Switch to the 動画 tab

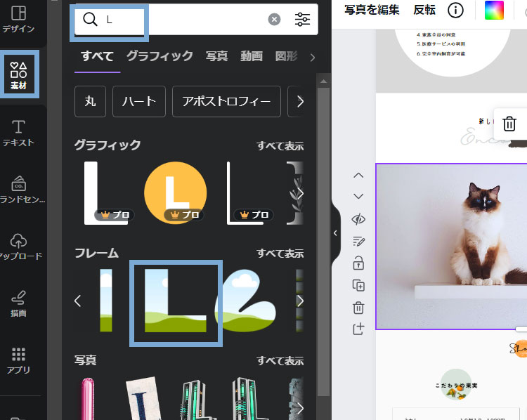pyautogui.click(x=252, y=55)
